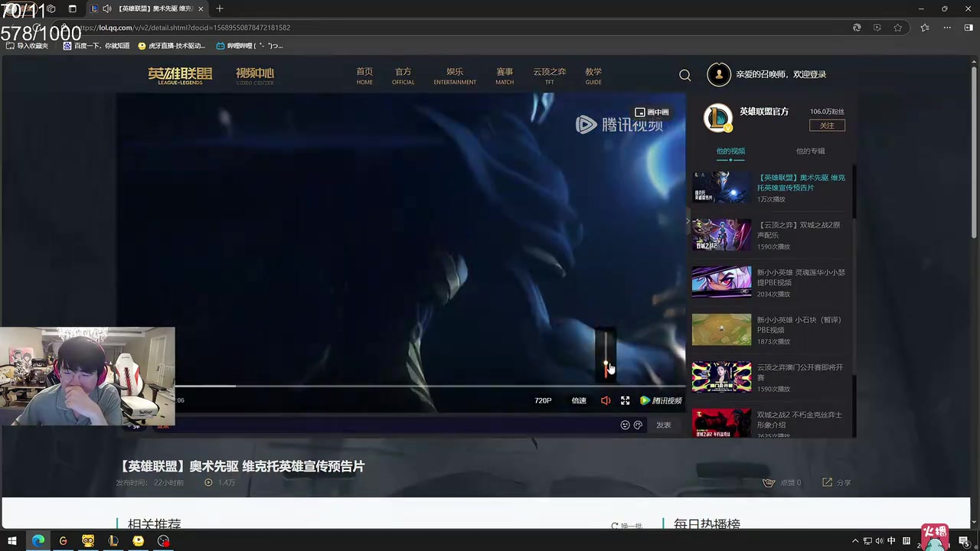
Task: Open 导入收藏夹 bookmark
Action: click(x=27, y=46)
